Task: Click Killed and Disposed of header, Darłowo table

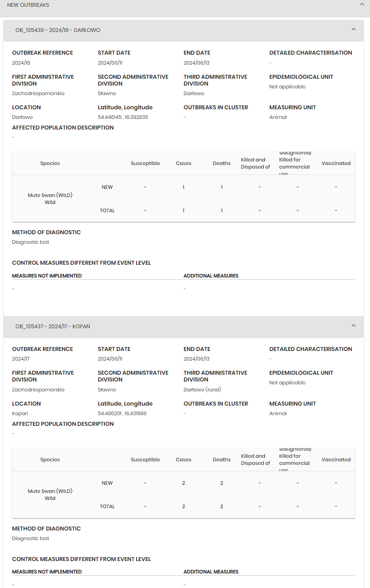Action: point(255,163)
